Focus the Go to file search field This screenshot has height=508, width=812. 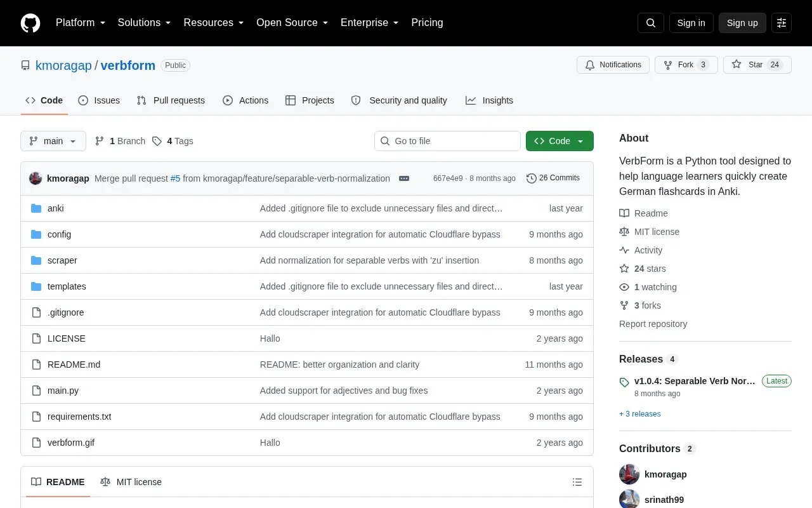coord(447,141)
